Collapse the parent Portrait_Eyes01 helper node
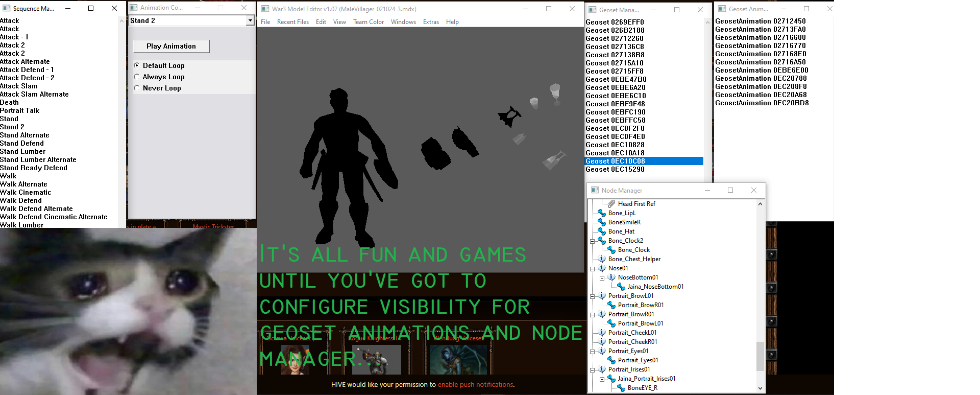Viewport: 980px width, 395px height. [593, 351]
